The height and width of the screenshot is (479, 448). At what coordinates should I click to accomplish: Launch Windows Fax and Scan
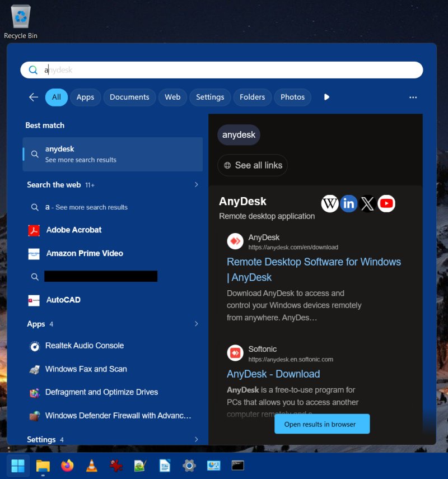(x=113, y=369)
